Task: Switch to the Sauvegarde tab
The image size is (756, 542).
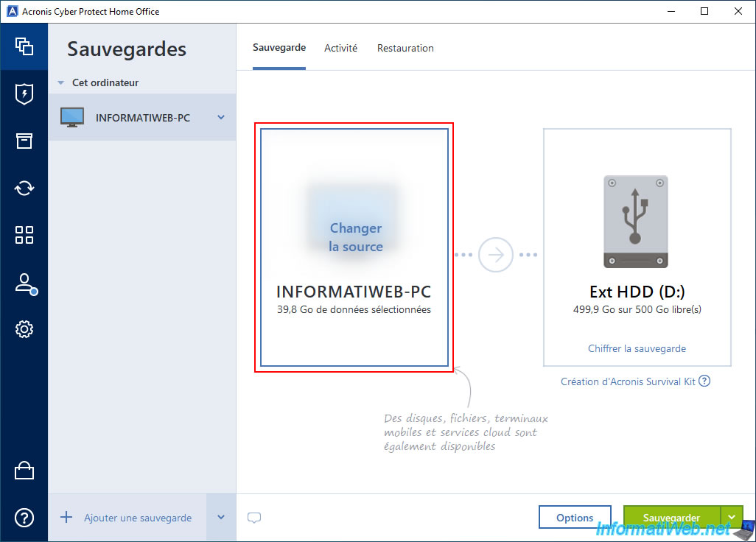Action: pos(279,48)
